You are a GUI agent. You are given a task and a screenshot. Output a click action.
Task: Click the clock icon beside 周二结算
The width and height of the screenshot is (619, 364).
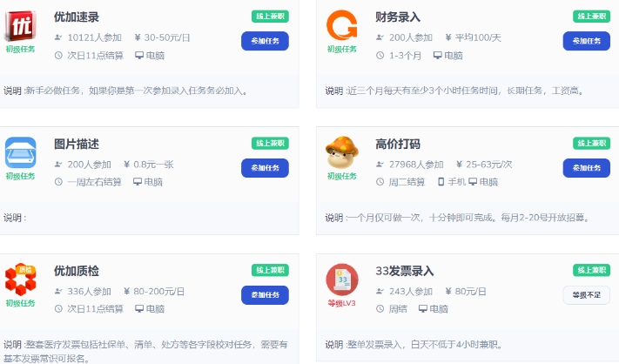tap(380, 182)
